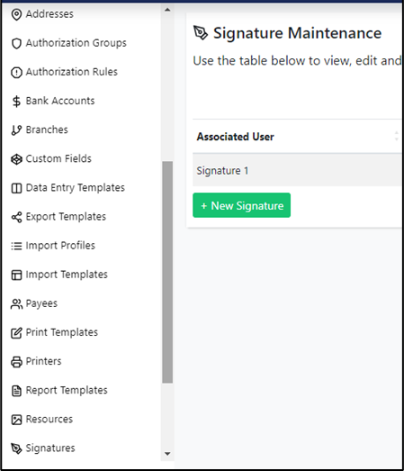Sort by Associated User column arrows
Viewport: 406px width, 472px height.
(x=396, y=137)
